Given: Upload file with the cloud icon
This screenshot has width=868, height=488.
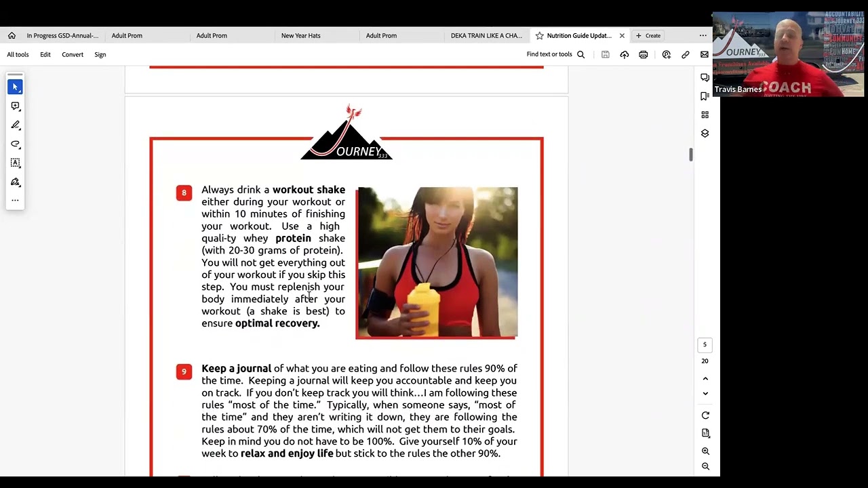Looking at the screenshot, I should 624,54.
